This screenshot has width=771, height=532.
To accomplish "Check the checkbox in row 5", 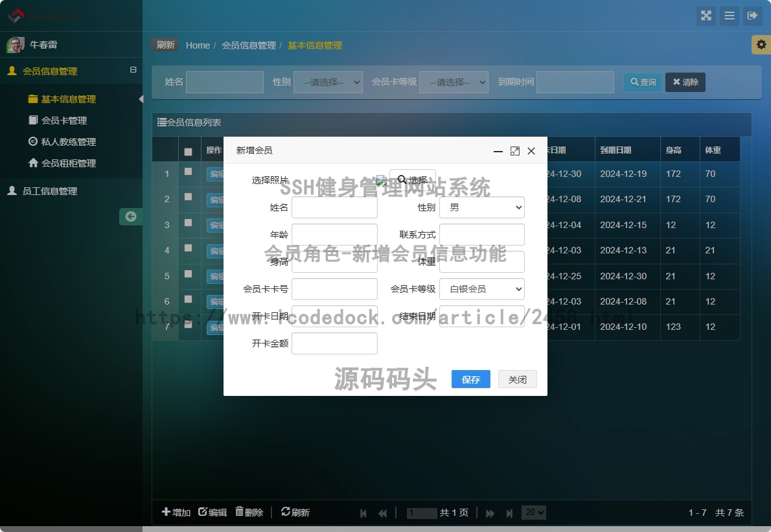I will 188,273.
